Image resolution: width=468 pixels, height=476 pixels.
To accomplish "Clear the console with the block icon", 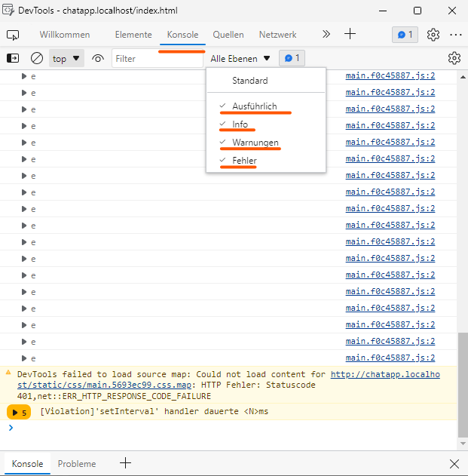I will tap(36, 58).
